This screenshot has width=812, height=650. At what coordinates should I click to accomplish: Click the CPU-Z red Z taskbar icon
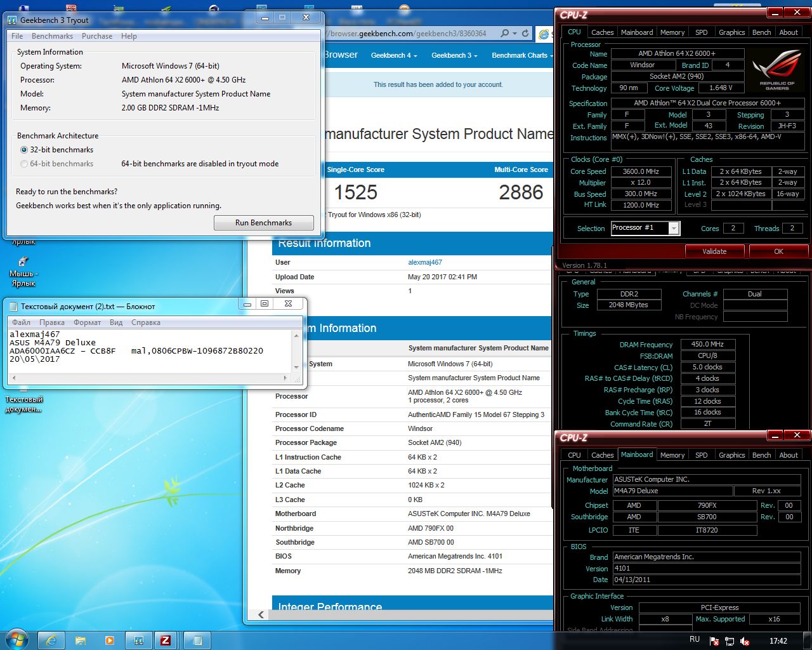[166, 640]
